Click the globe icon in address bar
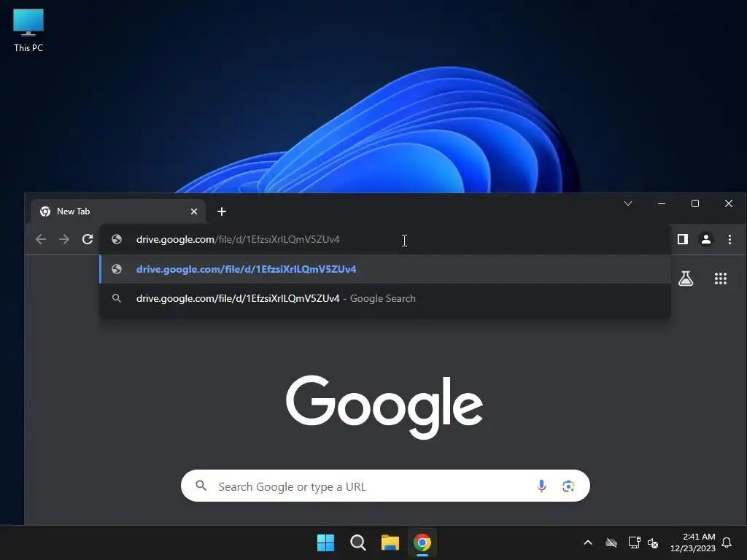747x560 pixels. [x=117, y=239]
